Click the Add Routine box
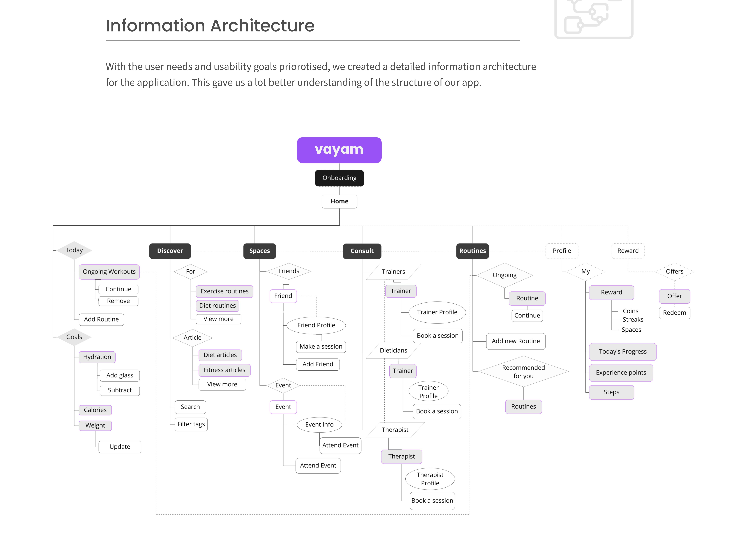Image resolution: width=740 pixels, height=560 pixels. (101, 319)
